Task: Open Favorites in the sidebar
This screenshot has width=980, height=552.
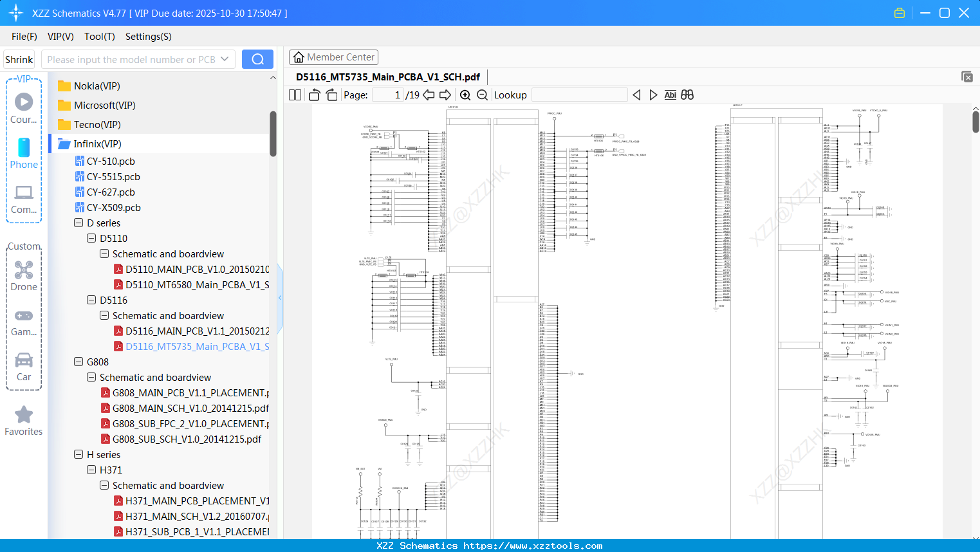Action: click(24, 421)
